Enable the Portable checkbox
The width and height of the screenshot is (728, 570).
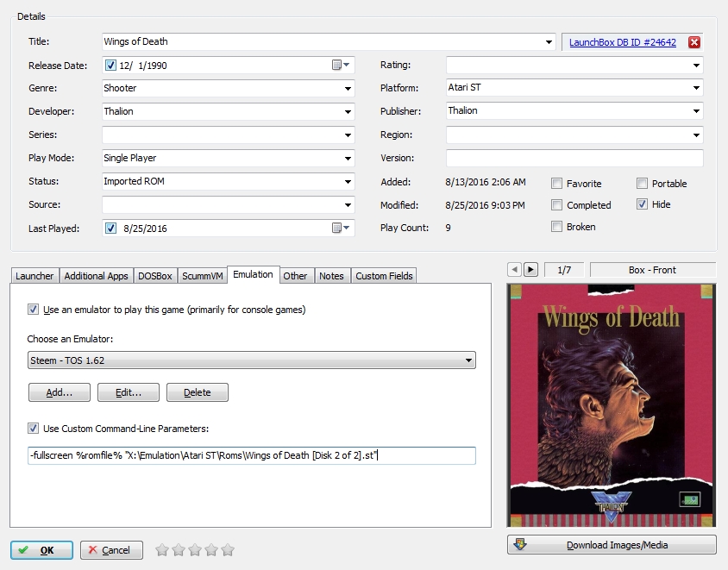[642, 184]
